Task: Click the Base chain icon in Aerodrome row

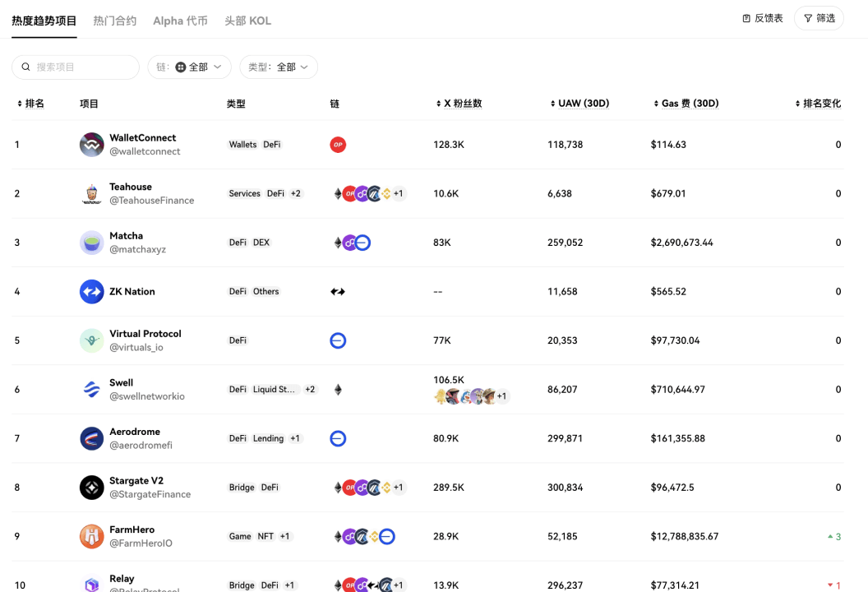Action: point(338,438)
